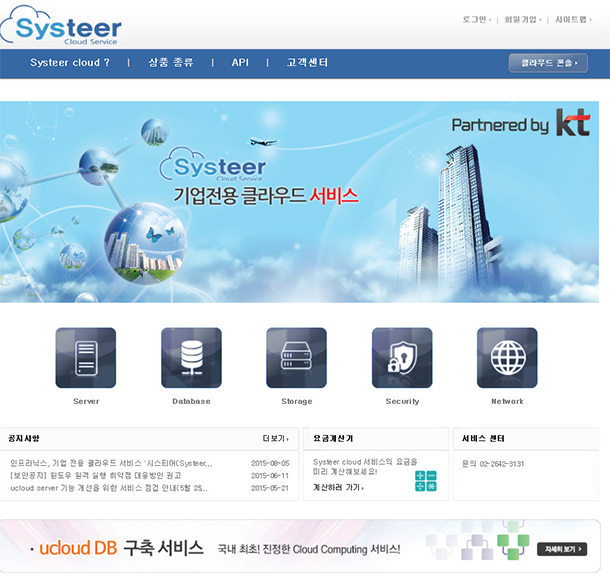Open the Security shield icon
Image resolution: width=610 pixels, height=580 pixels.
pyautogui.click(x=402, y=358)
